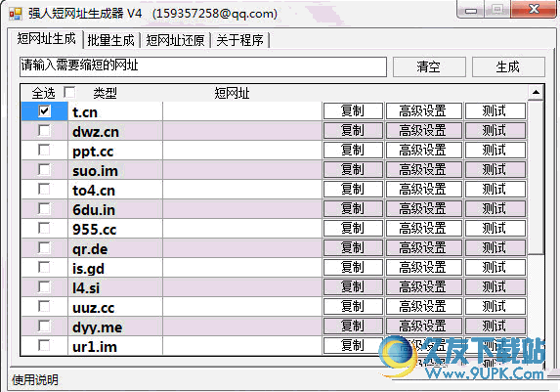Click the 使用说明 status bar text
560x392 pixels.
tap(35, 380)
